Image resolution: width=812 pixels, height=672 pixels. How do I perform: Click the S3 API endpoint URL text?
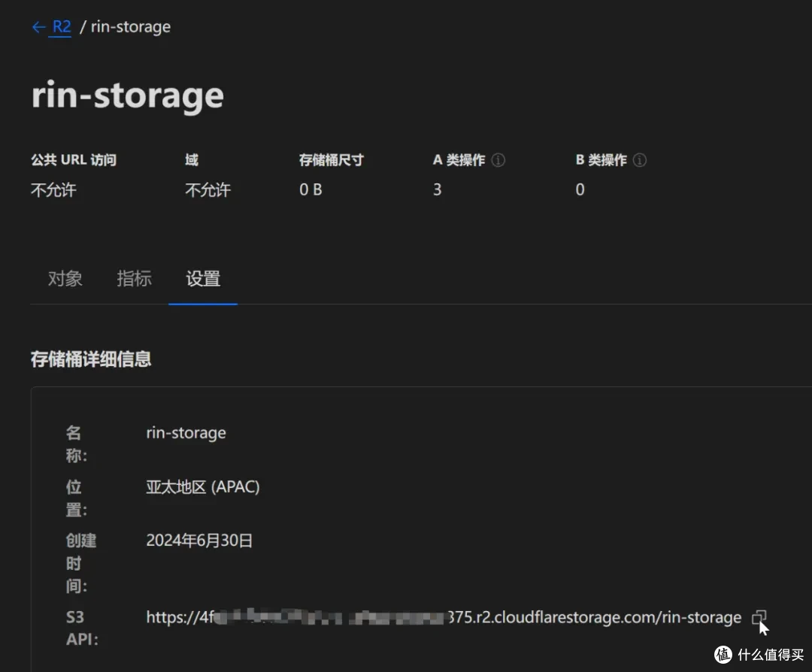tap(444, 617)
